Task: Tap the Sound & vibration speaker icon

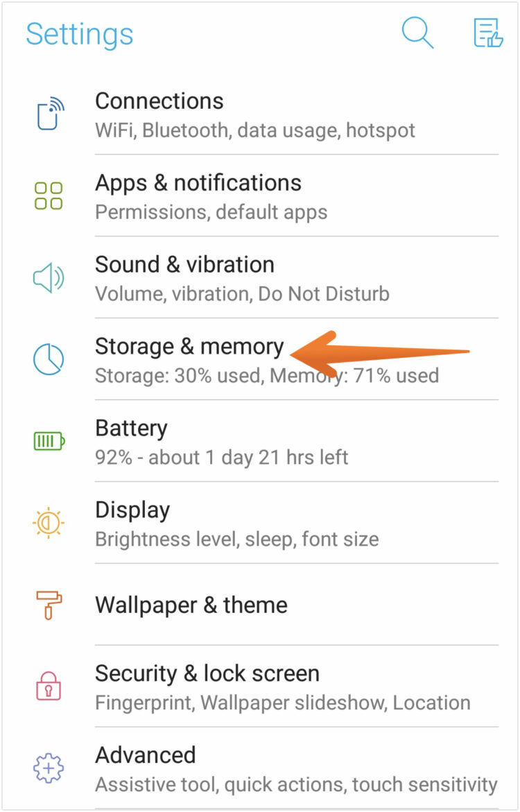Action: (49, 278)
